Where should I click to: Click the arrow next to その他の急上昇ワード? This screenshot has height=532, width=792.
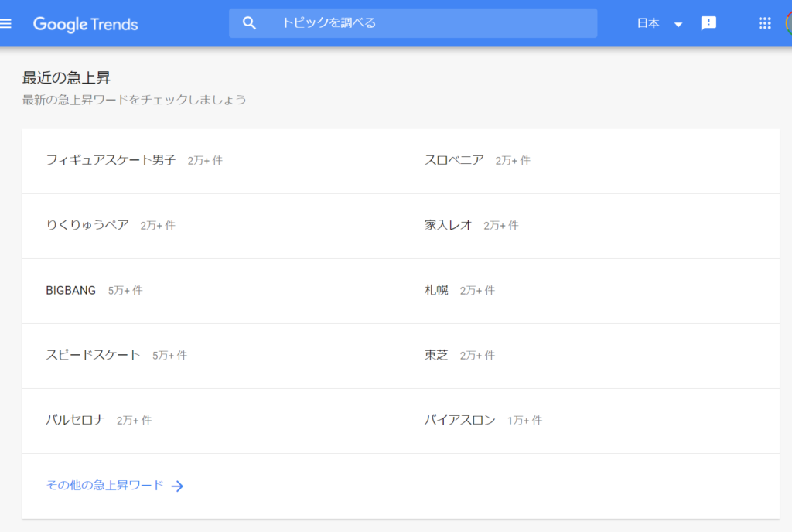177,486
